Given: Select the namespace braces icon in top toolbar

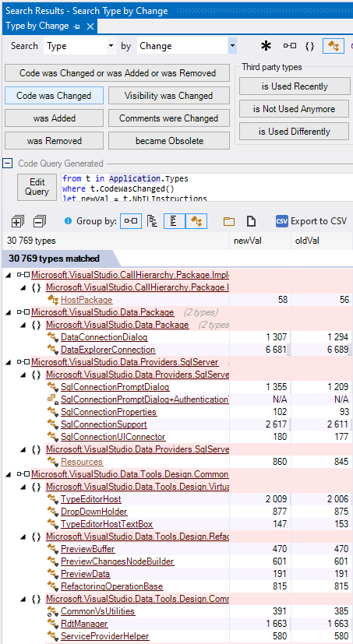Looking at the screenshot, I should pos(310,47).
